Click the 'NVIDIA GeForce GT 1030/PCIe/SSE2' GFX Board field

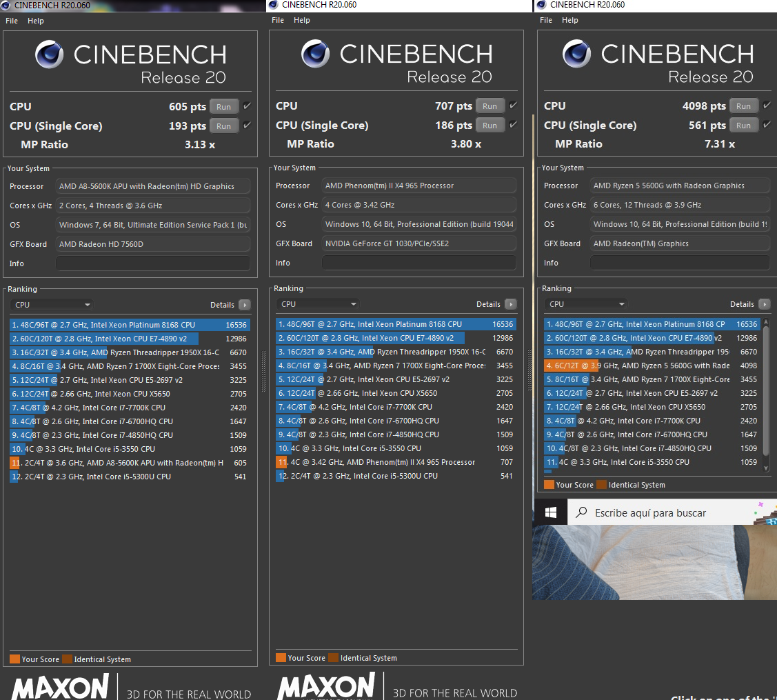click(418, 243)
